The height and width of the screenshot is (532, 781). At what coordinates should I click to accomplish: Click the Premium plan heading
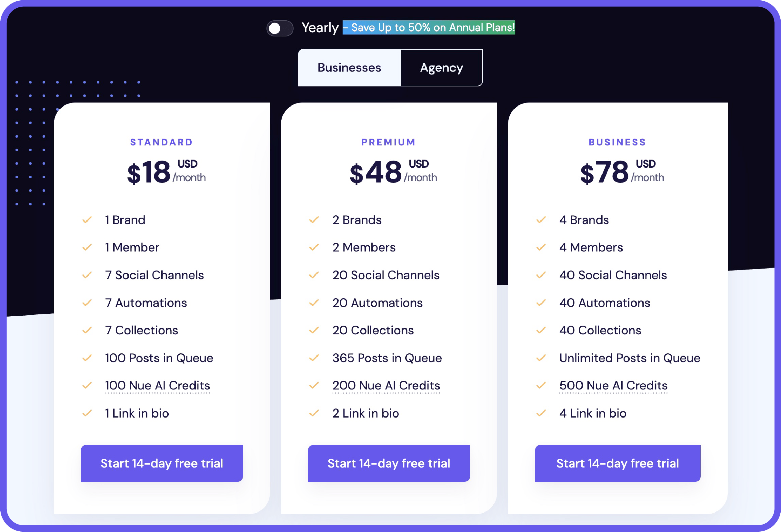(388, 143)
